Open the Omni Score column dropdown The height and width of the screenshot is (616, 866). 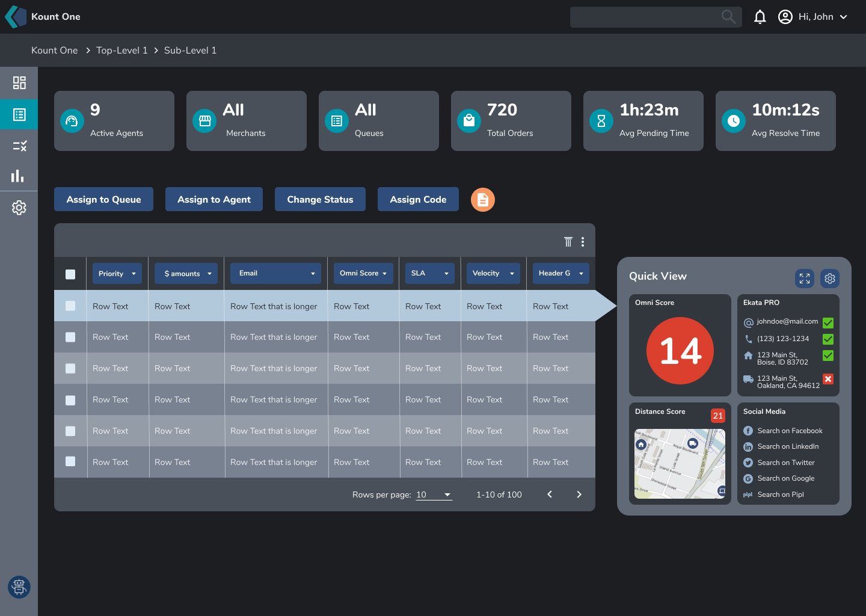click(363, 274)
